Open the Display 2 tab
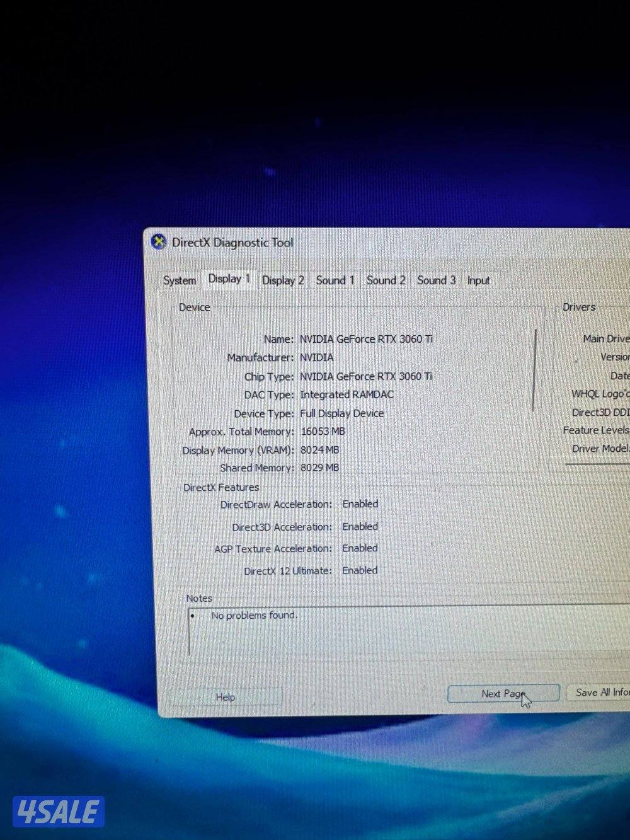This screenshot has height=840, width=630. [x=283, y=280]
